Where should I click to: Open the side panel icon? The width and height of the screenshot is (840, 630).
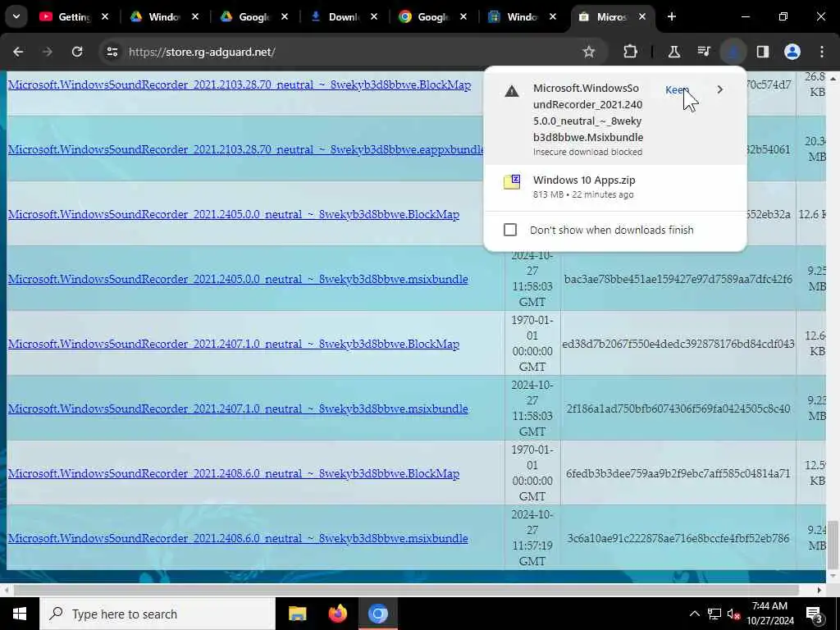762,52
